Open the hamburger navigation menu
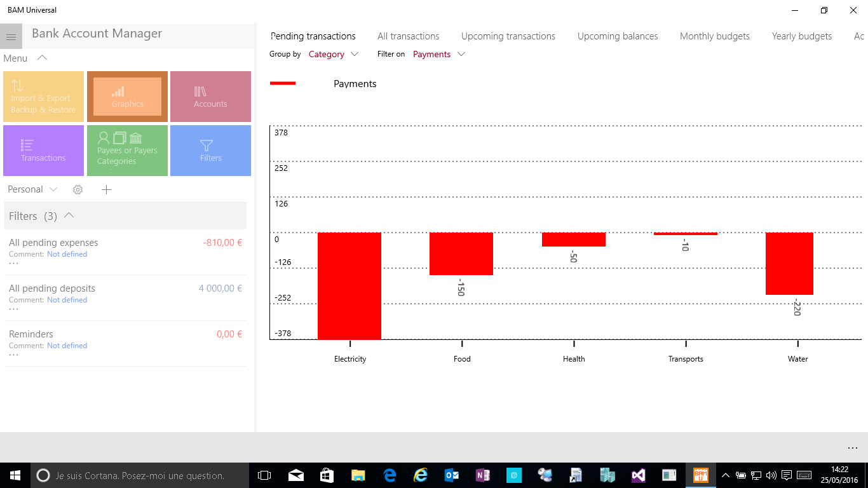This screenshot has height=488, width=868. tap(11, 37)
